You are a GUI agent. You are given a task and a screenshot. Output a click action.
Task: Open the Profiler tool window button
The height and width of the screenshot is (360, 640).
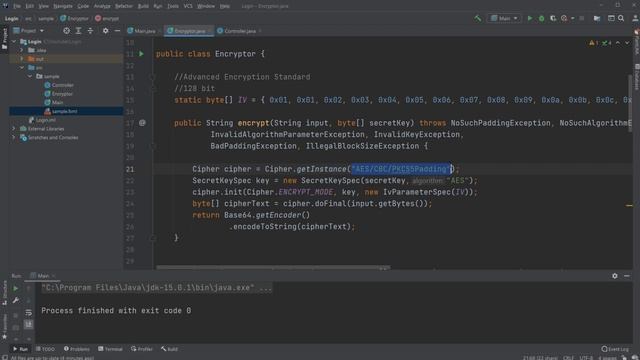(142, 349)
